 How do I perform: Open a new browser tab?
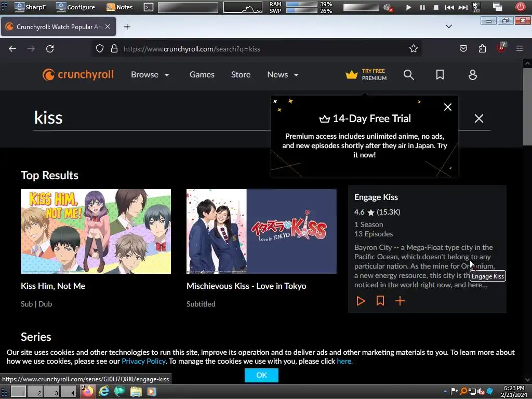point(127,27)
